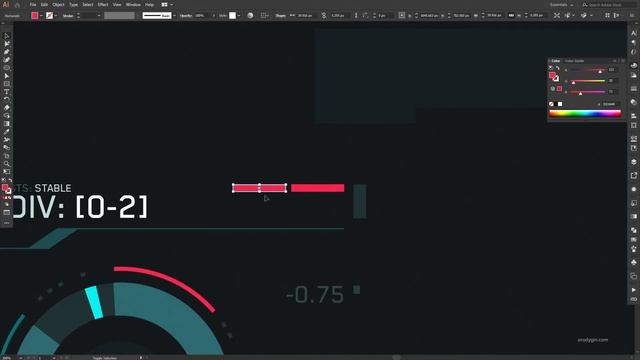Swap fill and stroke in left toolbar
Image resolution: width=640 pixels, height=360 pixels.
pos(10,180)
